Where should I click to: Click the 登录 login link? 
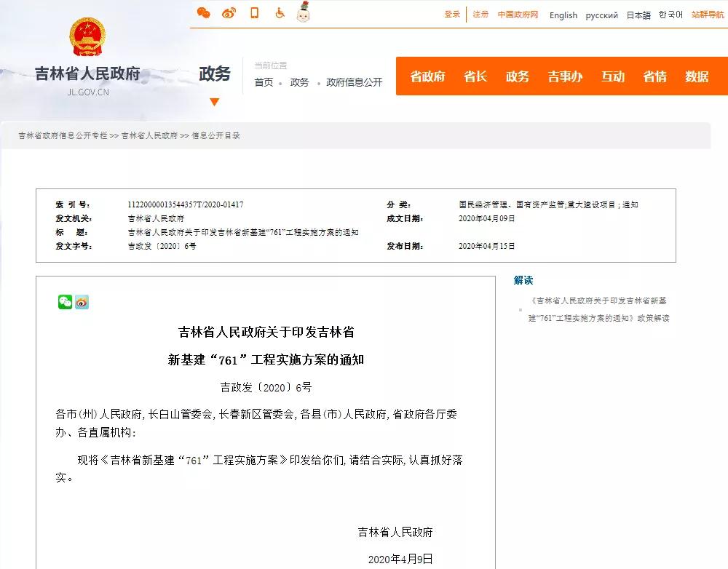452,15
